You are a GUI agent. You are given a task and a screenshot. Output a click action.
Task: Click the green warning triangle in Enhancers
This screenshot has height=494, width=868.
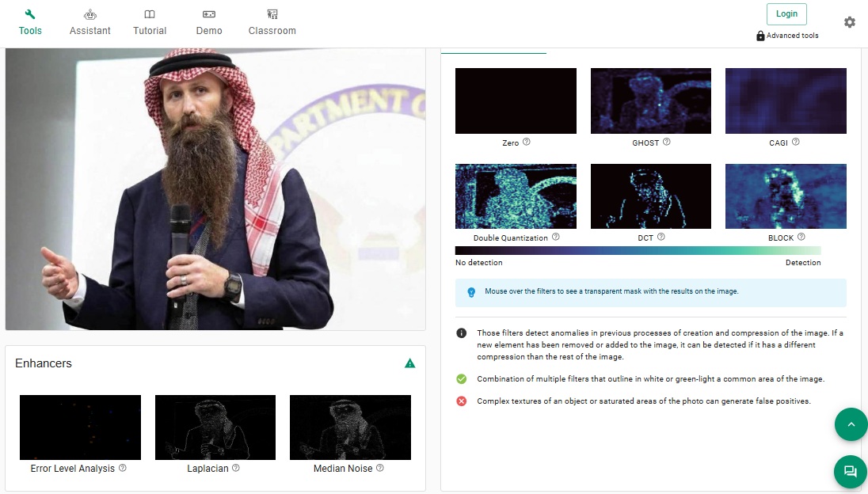click(410, 363)
